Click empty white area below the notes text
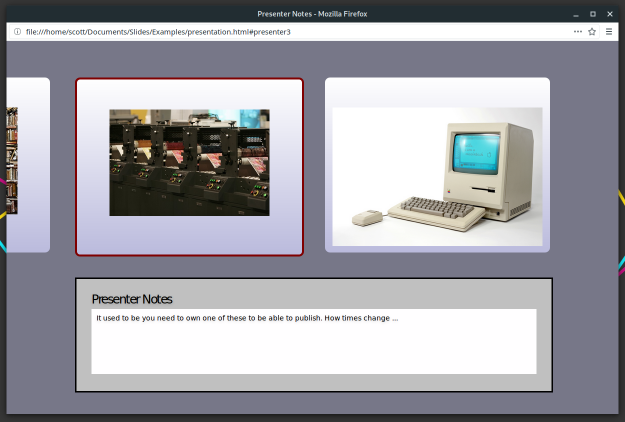The width and height of the screenshot is (625, 422). point(313,355)
